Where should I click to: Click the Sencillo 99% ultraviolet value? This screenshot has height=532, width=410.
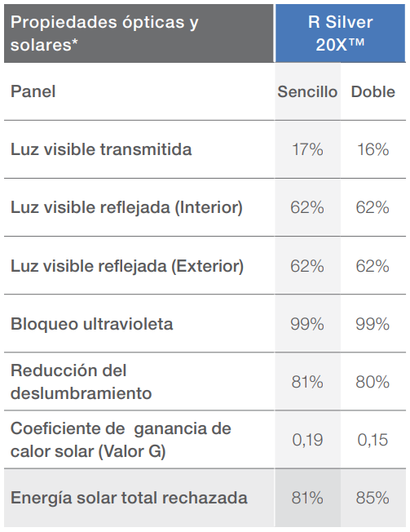307,324
